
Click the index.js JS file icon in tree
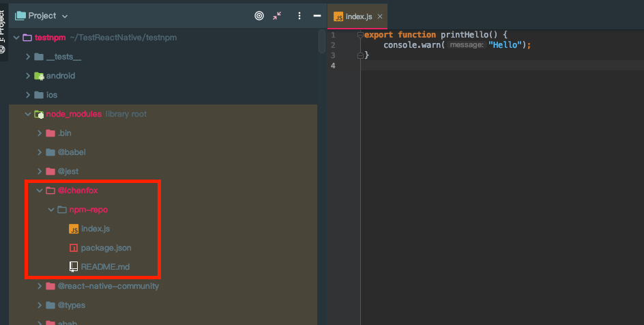[74, 229]
